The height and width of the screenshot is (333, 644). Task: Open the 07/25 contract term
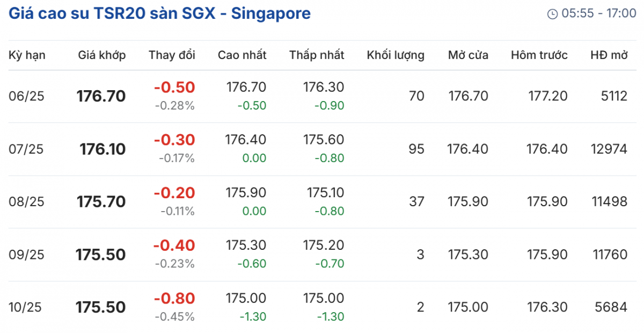pyautogui.click(x=27, y=149)
